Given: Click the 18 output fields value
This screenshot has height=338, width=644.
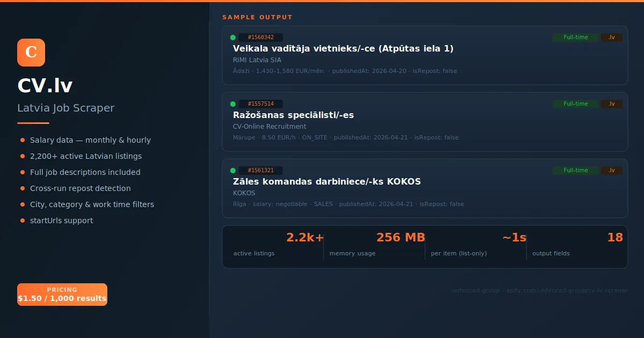Looking at the screenshot, I should coord(615,238).
